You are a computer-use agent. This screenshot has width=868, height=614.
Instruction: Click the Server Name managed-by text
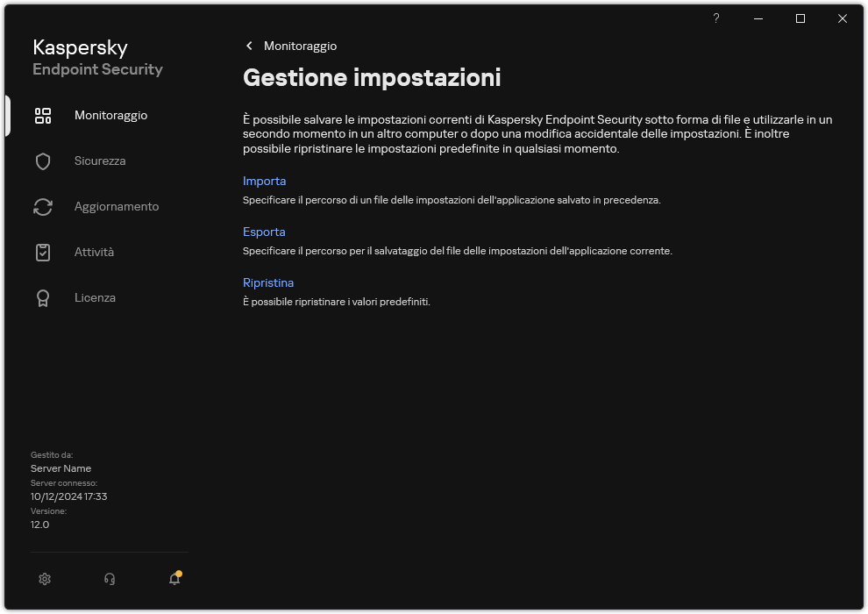coord(60,468)
